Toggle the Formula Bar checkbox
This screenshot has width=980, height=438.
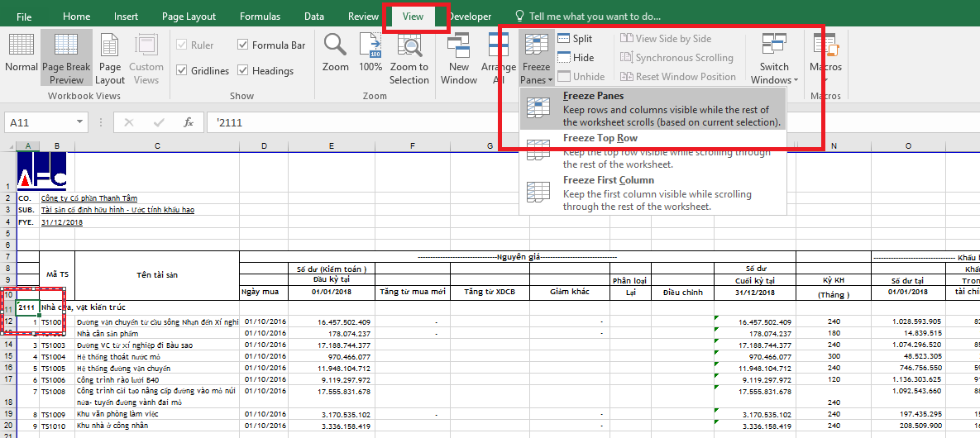[243, 45]
